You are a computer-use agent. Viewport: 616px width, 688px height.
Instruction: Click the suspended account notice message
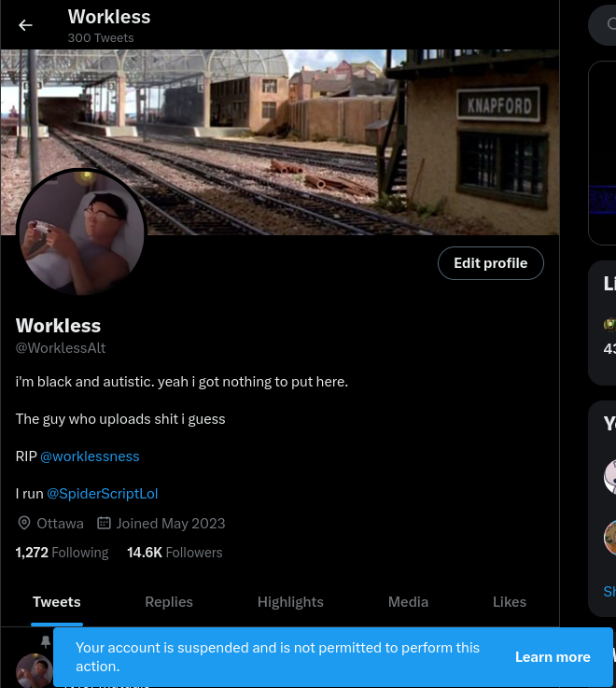point(278,657)
